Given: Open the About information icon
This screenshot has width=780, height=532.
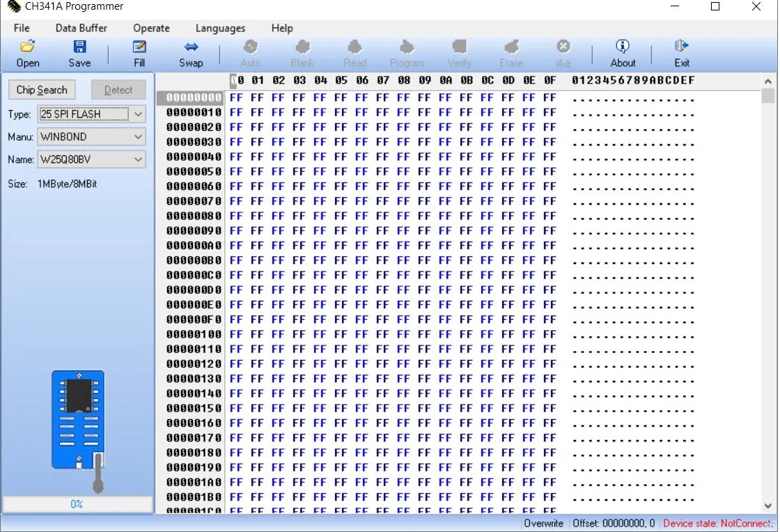Looking at the screenshot, I should tap(623, 54).
